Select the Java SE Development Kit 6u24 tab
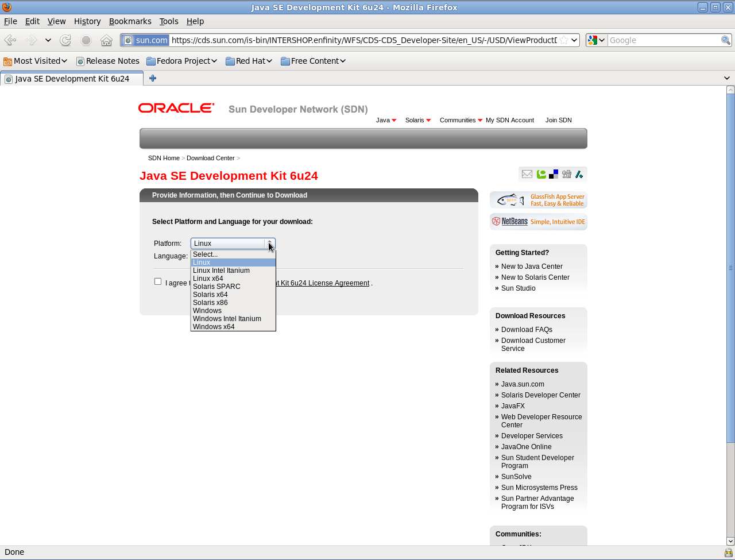 (72, 79)
